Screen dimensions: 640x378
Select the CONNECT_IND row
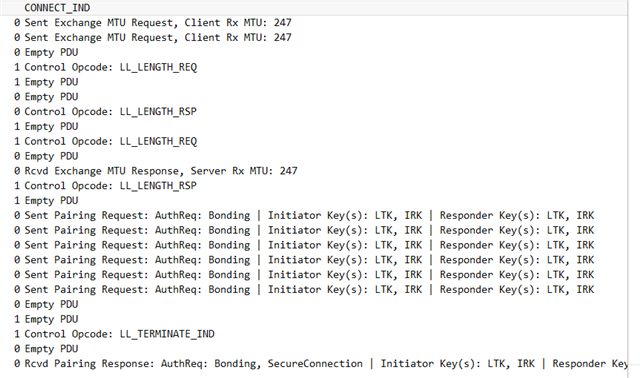313,8
